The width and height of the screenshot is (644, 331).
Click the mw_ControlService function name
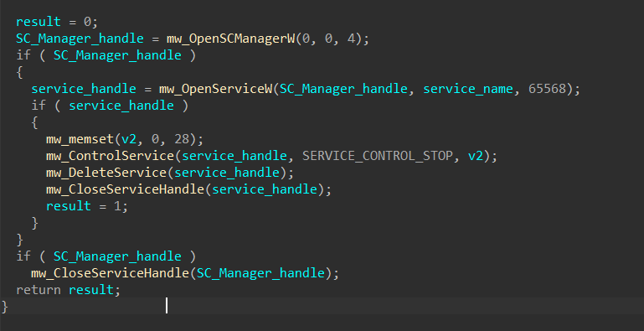[x=110, y=156]
